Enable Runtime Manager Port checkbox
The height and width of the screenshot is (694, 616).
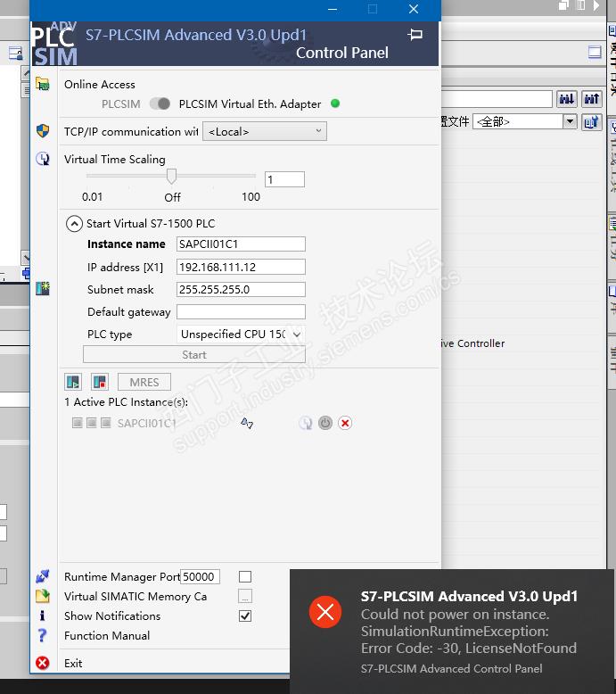click(x=245, y=577)
